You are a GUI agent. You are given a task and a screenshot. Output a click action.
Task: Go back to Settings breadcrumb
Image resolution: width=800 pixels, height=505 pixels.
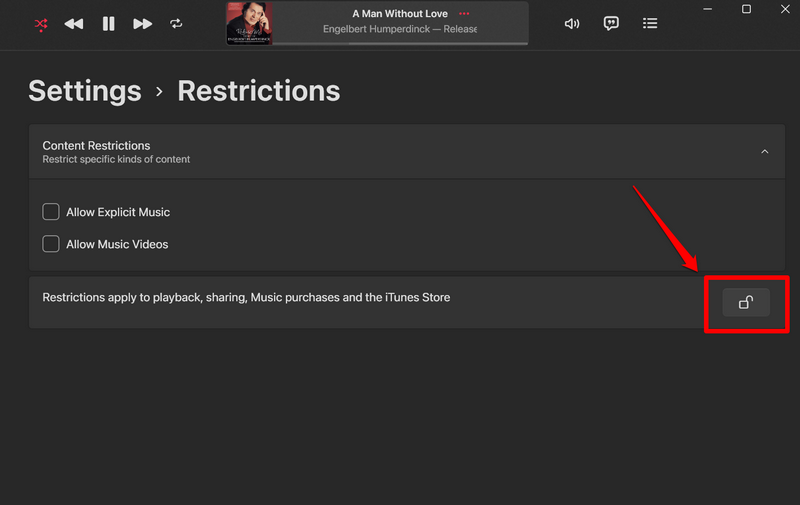coord(84,91)
